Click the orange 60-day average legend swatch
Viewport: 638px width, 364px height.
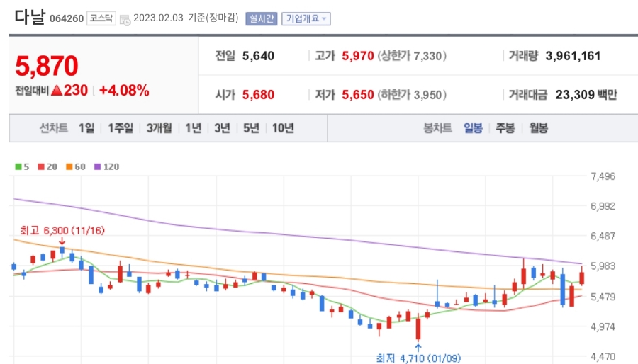click(69, 166)
